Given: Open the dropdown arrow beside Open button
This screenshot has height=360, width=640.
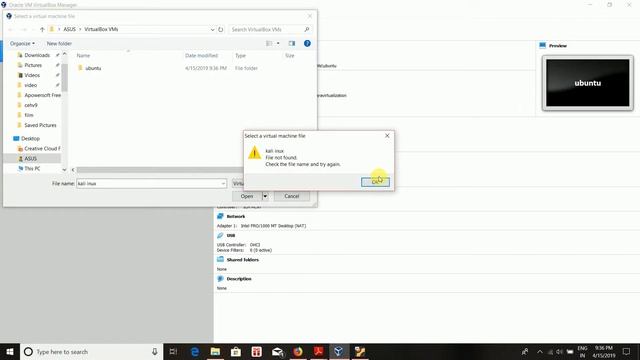Looking at the screenshot, I should [x=265, y=196].
